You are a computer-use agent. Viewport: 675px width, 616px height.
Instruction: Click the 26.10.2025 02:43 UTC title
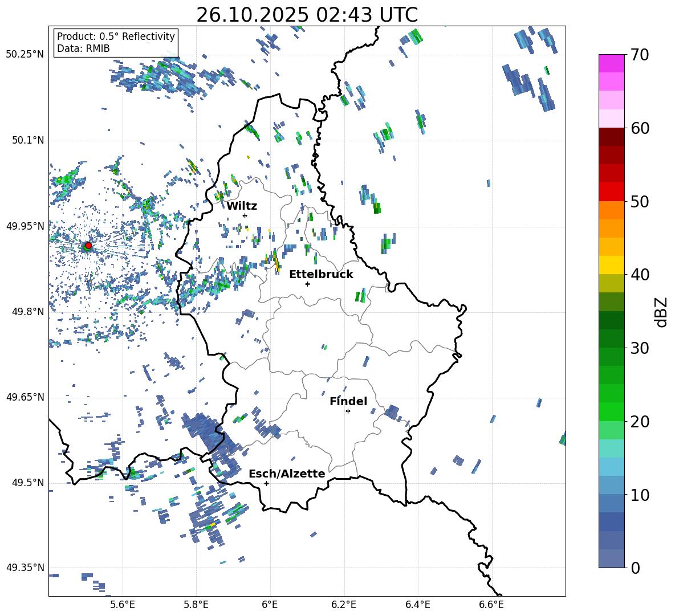[307, 15]
